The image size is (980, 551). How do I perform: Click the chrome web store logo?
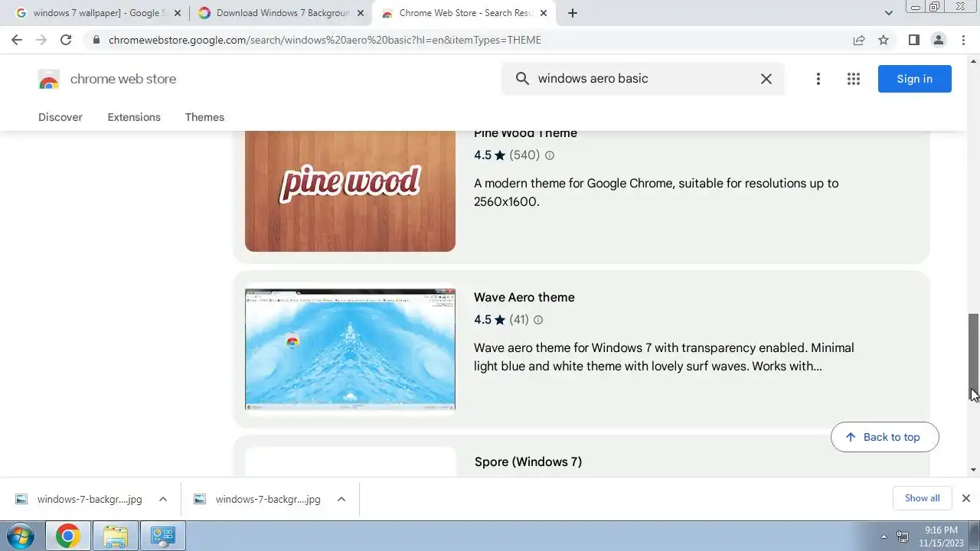pos(107,79)
